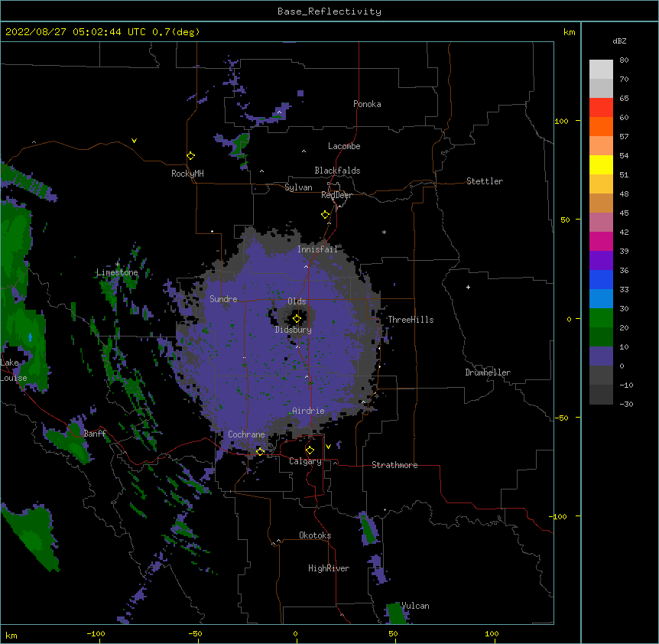
Task: Click the Limestone label
Action: coord(117,272)
